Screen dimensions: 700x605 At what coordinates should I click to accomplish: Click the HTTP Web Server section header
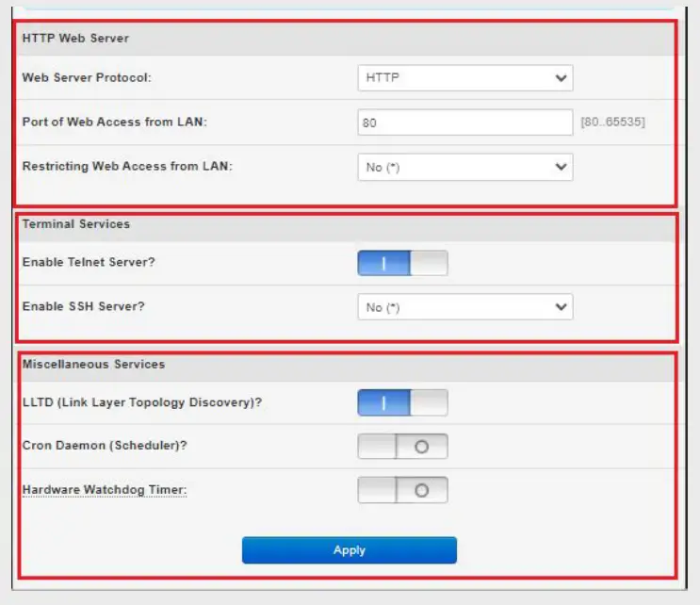click(x=75, y=38)
